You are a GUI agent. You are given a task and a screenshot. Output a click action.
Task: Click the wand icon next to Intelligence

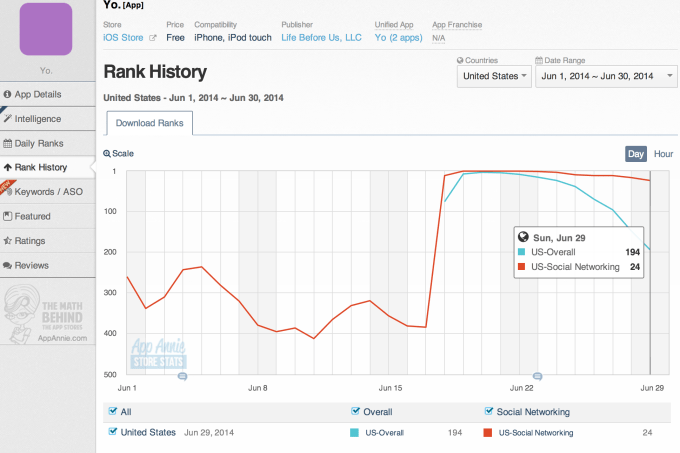[x=7, y=118]
